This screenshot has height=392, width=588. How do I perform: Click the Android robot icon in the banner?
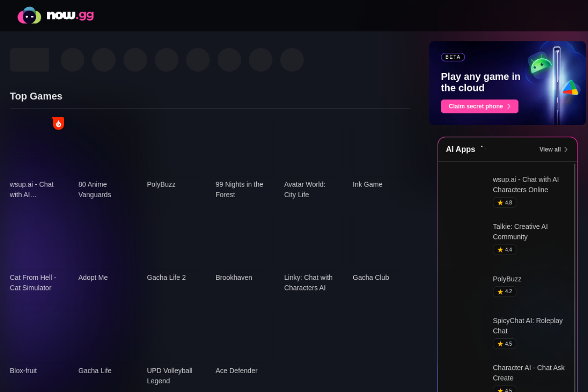(540, 65)
